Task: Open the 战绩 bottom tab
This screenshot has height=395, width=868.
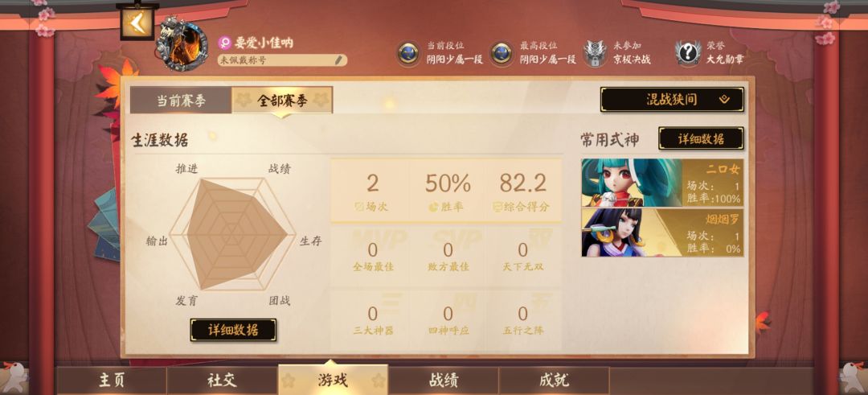Action: pos(444,381)
